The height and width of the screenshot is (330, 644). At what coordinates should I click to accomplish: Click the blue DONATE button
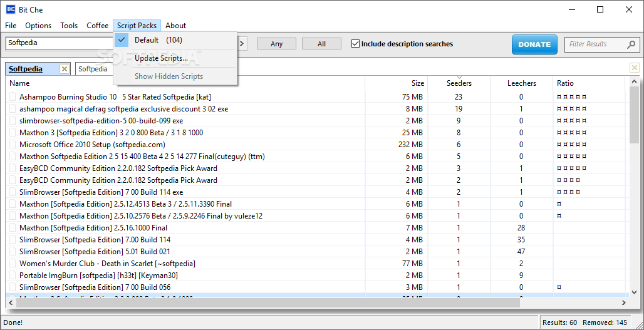[x=534, y=44]
